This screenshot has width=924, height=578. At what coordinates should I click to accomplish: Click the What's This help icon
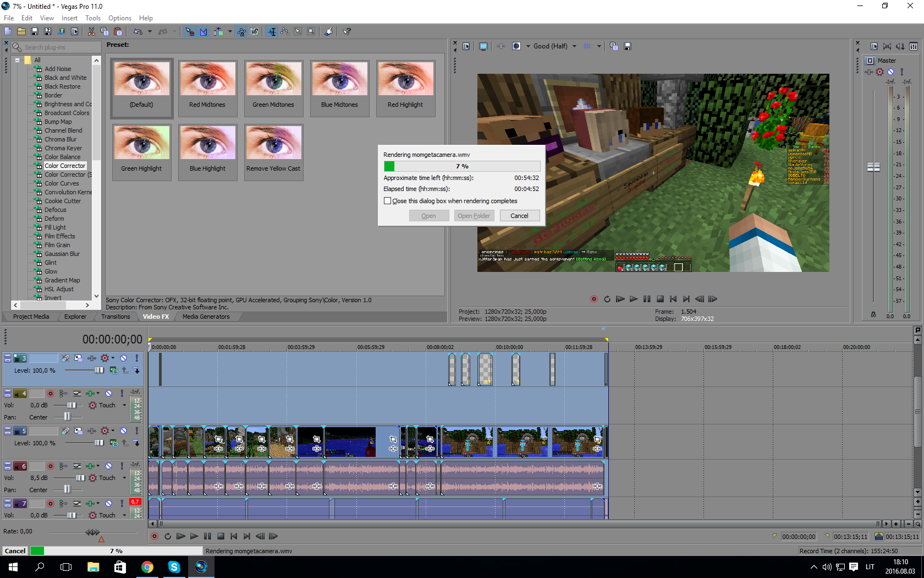click(347, 31)
